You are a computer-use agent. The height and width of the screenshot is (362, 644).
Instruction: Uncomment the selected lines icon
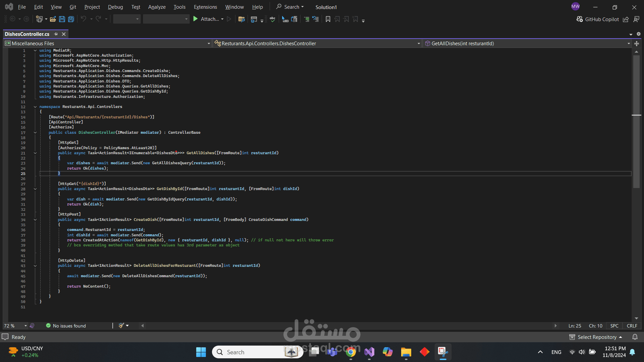(316, 19)
